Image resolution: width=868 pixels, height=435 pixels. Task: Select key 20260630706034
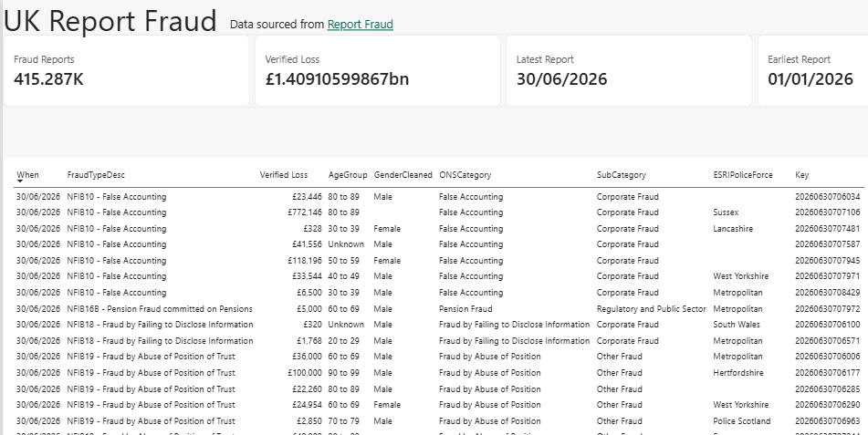point(828,196)
